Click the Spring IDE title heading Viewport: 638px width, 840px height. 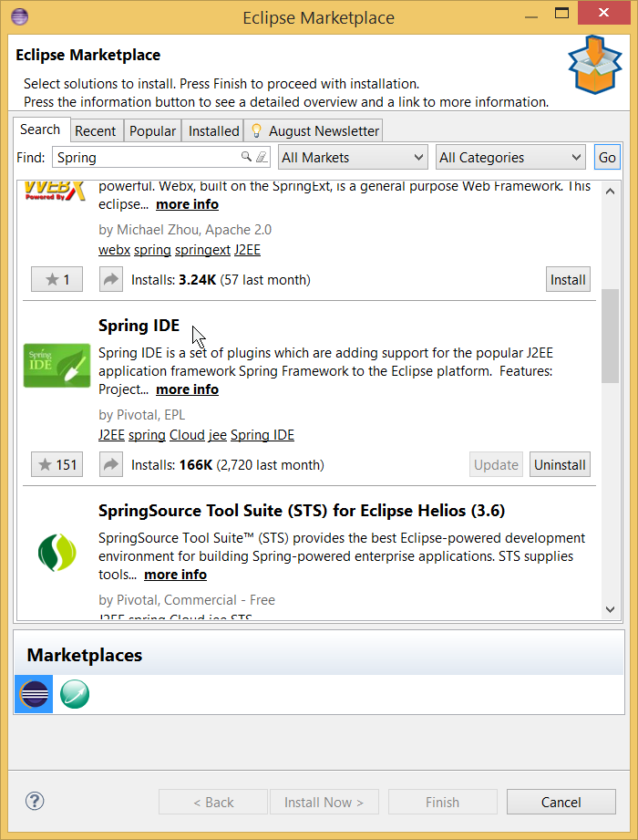pyautogui.click(x=139, y=326)
